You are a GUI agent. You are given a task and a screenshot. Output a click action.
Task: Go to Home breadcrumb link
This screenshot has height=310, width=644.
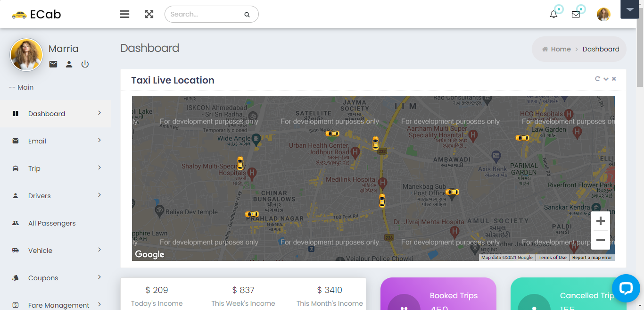tap(561, 49)
